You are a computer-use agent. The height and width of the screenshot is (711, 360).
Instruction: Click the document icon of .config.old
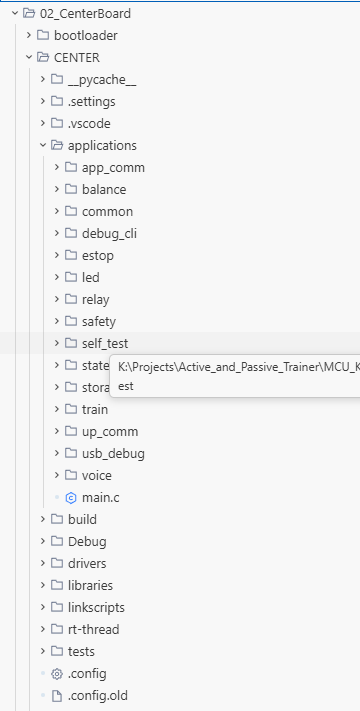(x=57, y=696)
